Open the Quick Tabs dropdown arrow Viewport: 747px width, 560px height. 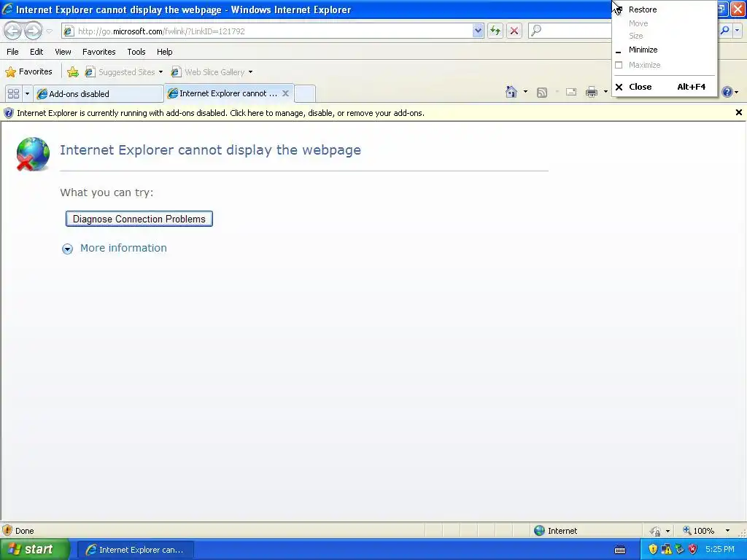click(x=27, y=94)
